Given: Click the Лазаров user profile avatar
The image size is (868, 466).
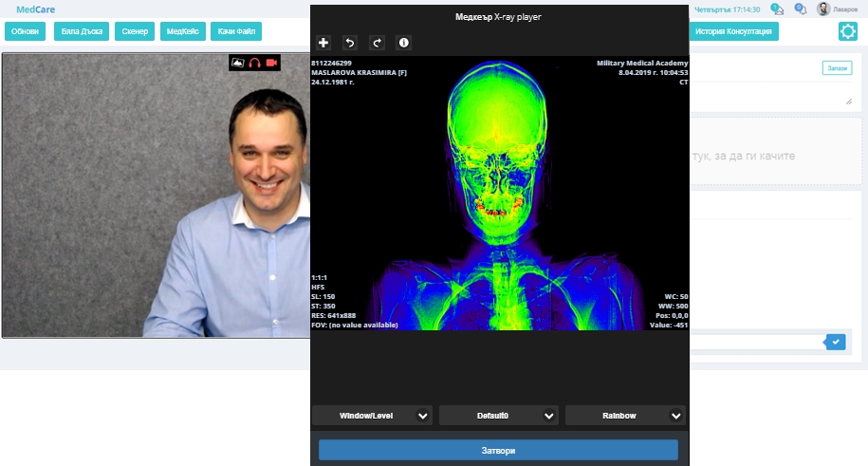Looking at the screenshot, I should coord(823,9).
